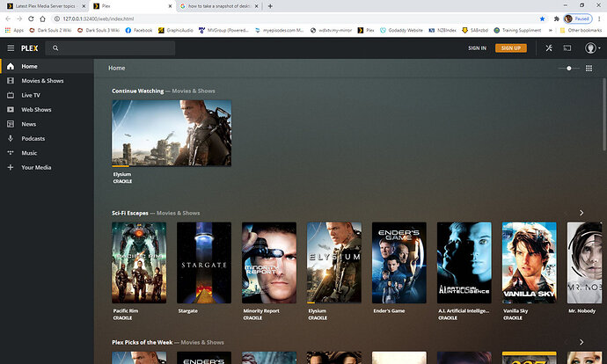Click the Stargate title text

tap(187, 310)
